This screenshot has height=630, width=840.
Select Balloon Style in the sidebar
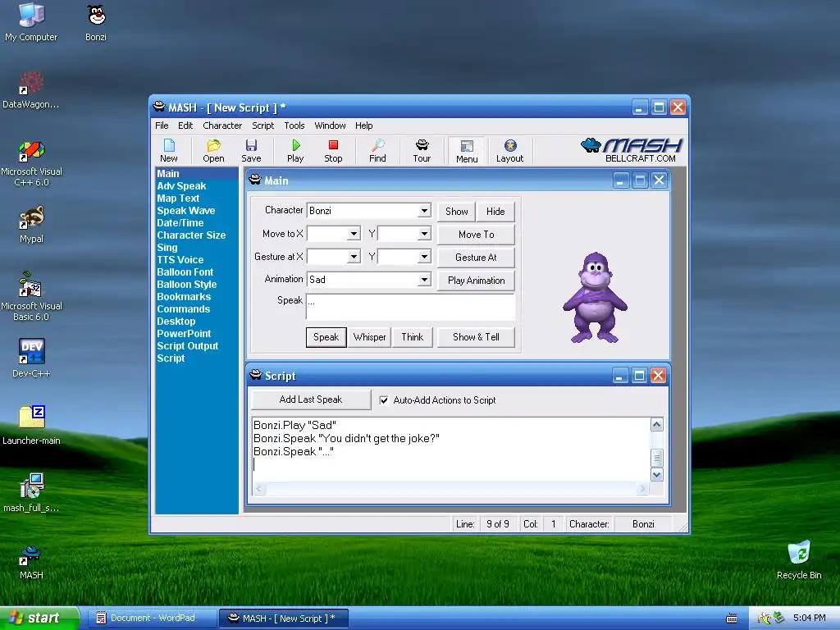point(186,285)
